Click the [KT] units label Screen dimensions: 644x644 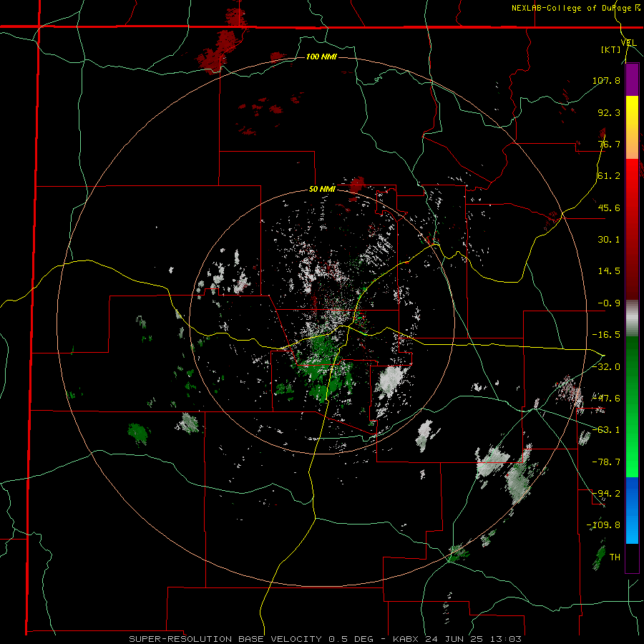(611, 49)
